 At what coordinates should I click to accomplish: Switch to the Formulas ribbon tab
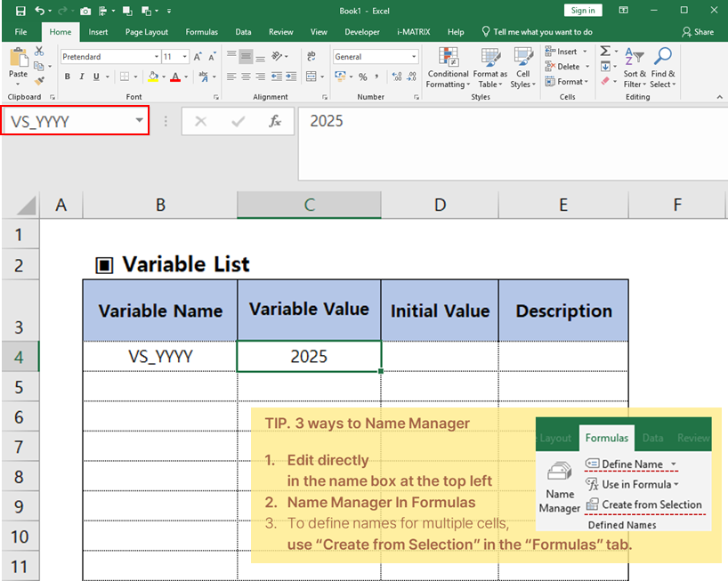pyautogui.click(x=201, y=32)
